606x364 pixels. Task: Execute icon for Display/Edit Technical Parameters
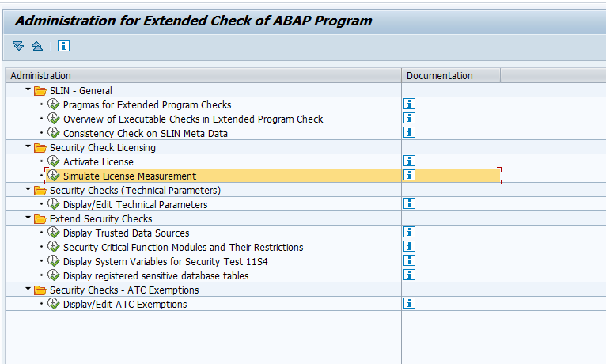[x=53, y=204]
